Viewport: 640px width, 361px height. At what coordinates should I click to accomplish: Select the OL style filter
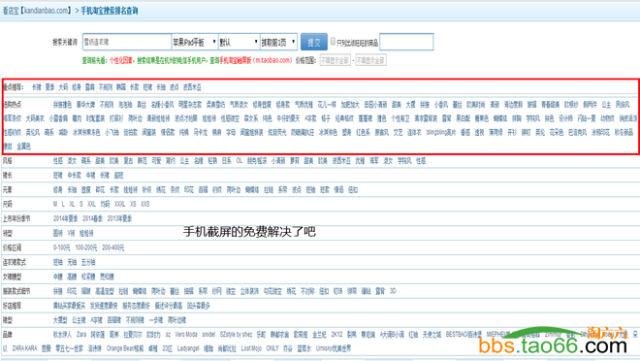tap(239, 160)
